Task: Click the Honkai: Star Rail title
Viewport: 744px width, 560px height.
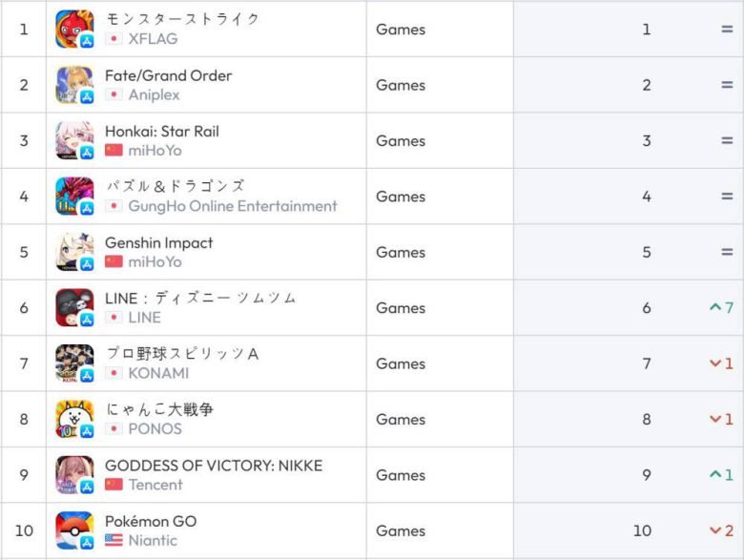Action: (x=162, y=131)
